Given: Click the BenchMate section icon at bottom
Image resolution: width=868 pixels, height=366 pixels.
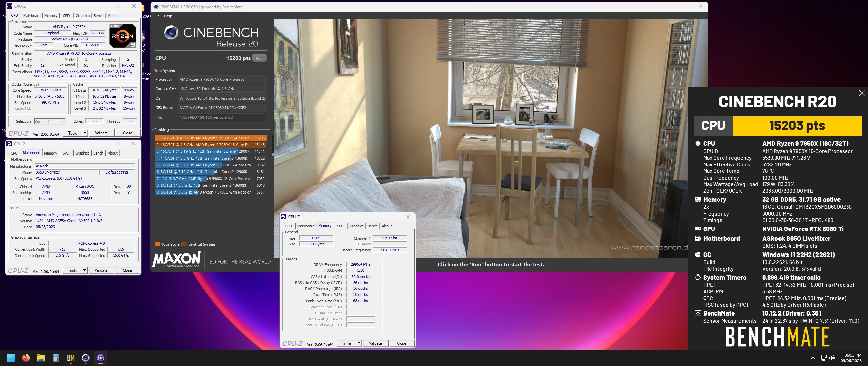Looking at the screenshot, I should coord(698,313).
